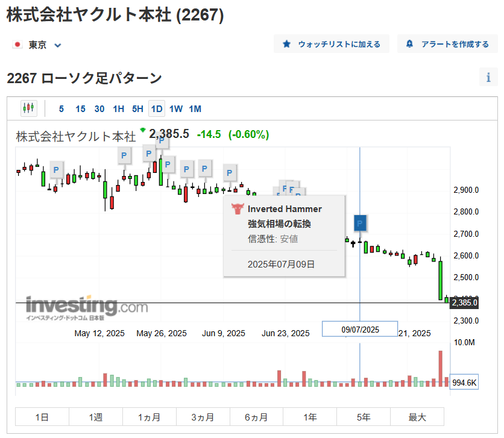Click the -14.5 (-0.60%) price change text
This screenshot has width=504, height=438.
click(233, 134)
